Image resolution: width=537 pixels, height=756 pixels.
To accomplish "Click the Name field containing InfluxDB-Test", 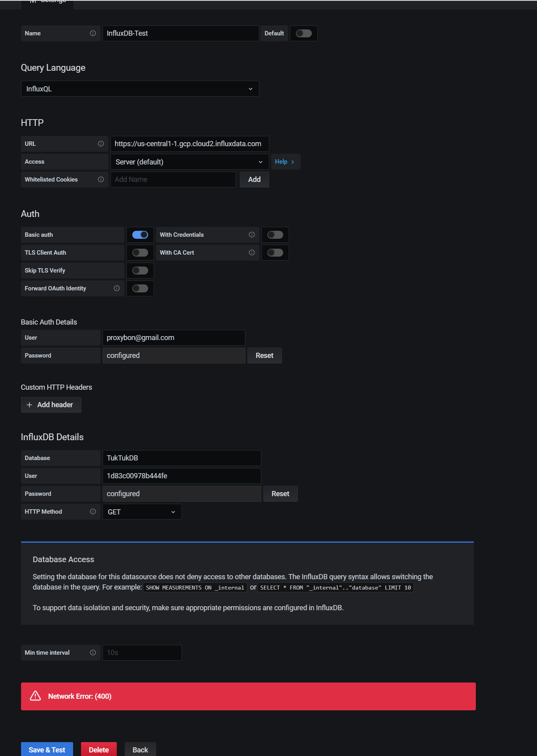I will [x=181, y=33].
